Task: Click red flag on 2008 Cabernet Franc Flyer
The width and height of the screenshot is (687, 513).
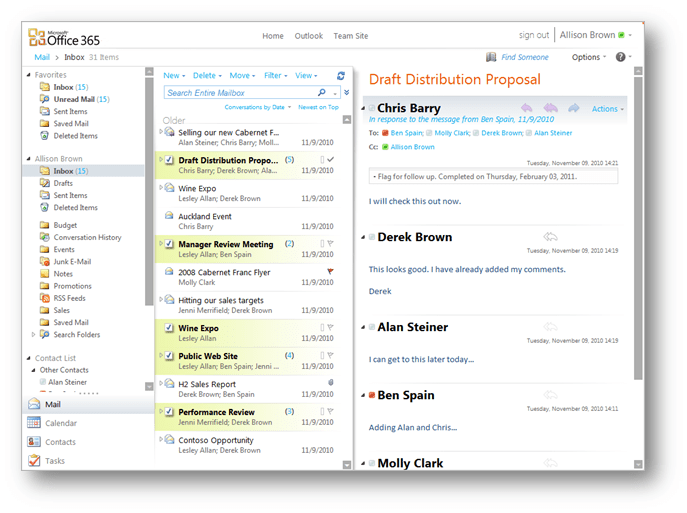Action: [x=330, y=271]
